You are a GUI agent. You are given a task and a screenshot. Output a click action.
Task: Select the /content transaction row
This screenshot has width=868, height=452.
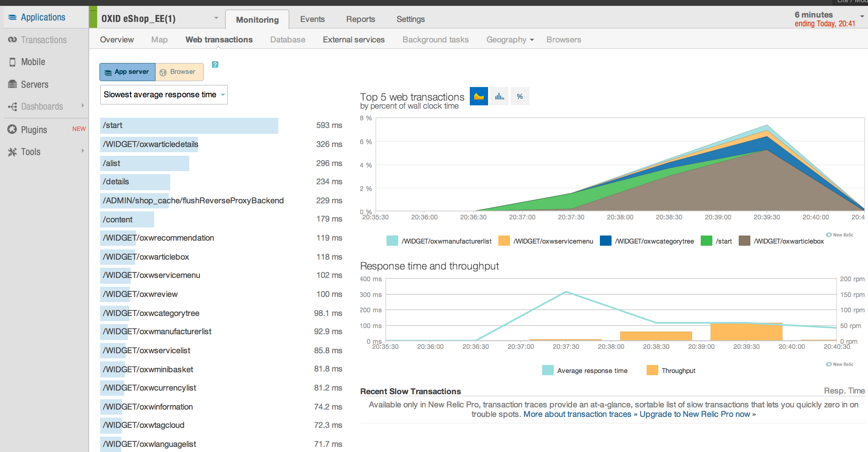(221, 219)
